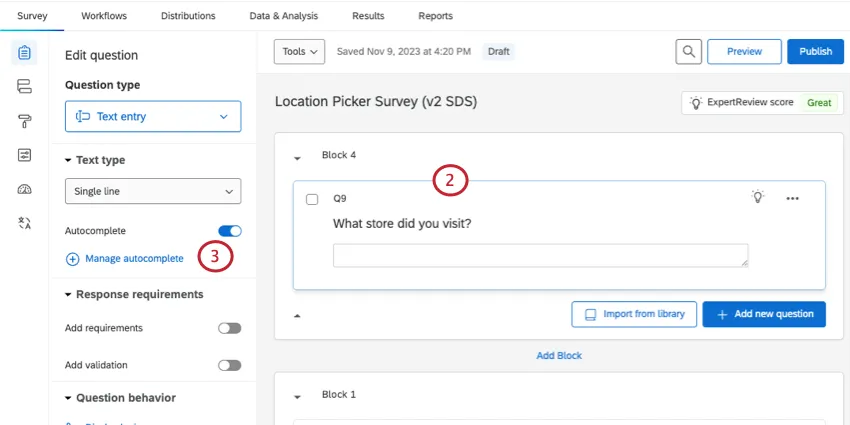Disable the Autocomplete toggle
The image size is (850, 425).
tap(230, 231)
